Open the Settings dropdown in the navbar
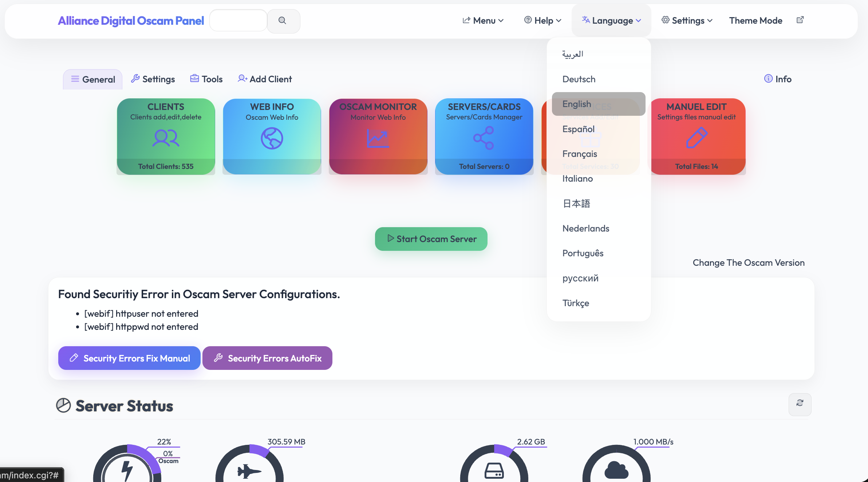This screenshot has height=482, width=868. pos(687,21)
